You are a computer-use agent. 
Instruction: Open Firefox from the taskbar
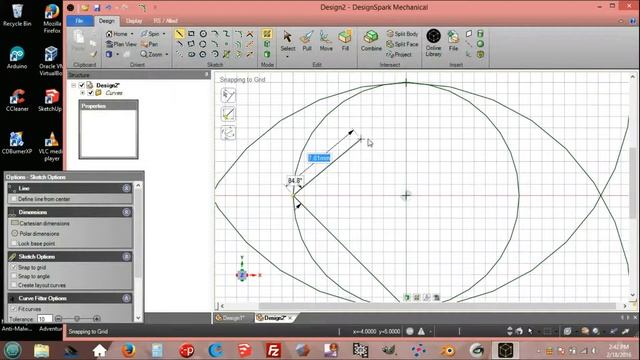[128, 350]
